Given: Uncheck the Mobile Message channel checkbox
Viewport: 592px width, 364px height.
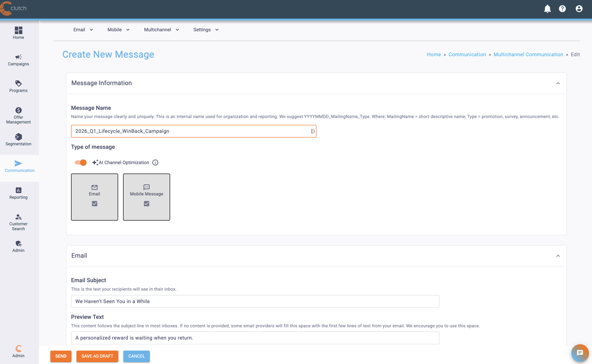Looking at the screenshot, I should 146,204.
